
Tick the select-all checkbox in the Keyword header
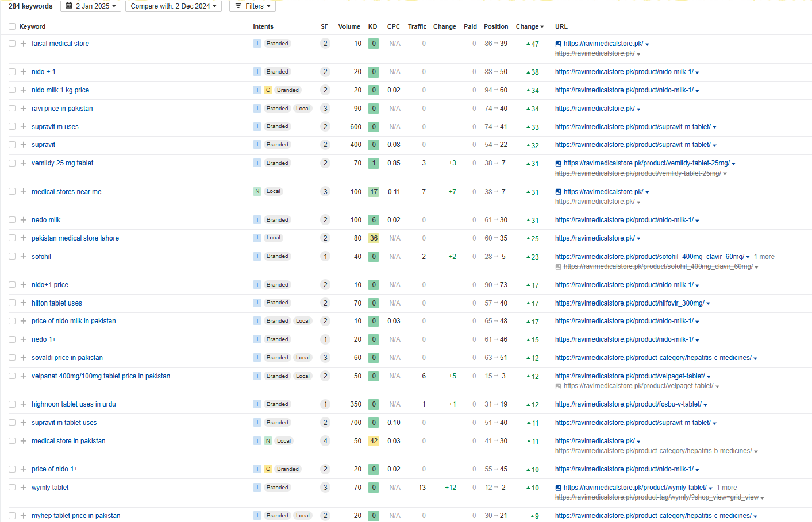(x=12, y=27)
